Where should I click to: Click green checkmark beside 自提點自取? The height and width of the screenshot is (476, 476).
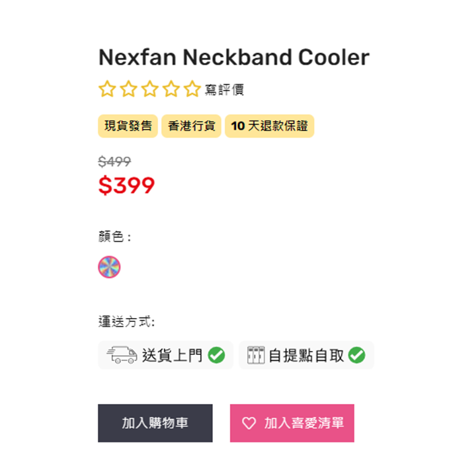coord(357,355)
